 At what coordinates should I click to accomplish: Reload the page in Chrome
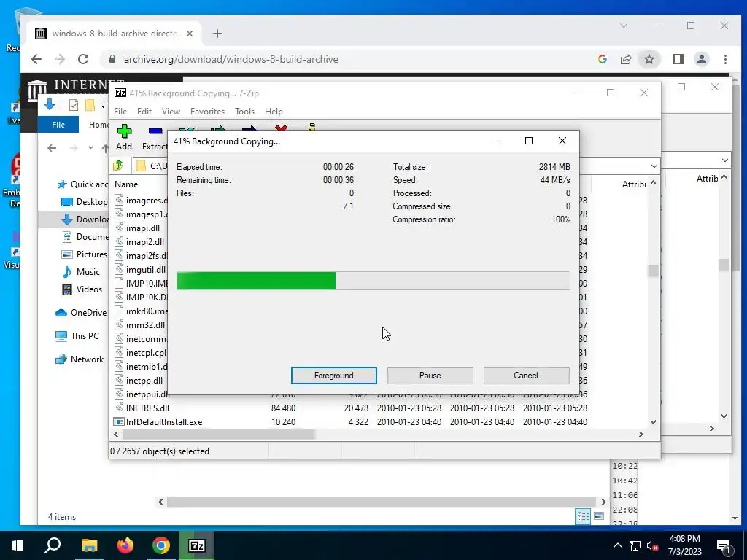[83, 59]
